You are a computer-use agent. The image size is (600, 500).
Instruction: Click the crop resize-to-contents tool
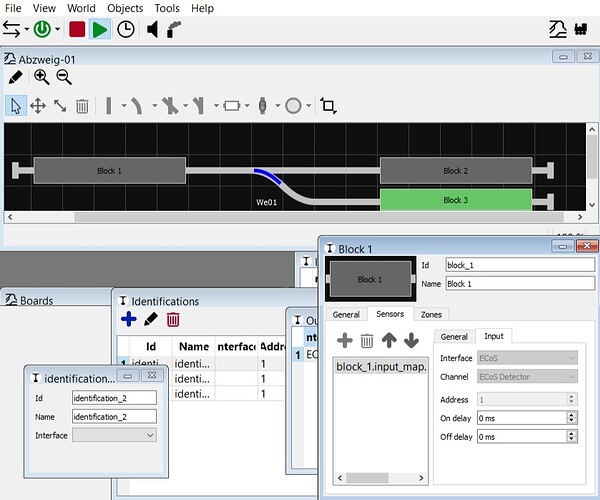pos(328,106)
